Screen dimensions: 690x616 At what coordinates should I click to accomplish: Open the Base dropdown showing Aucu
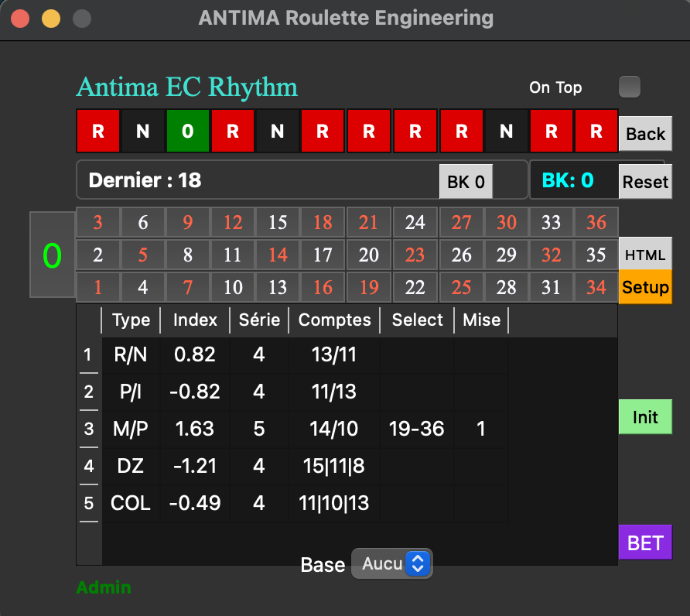(392, 564)
